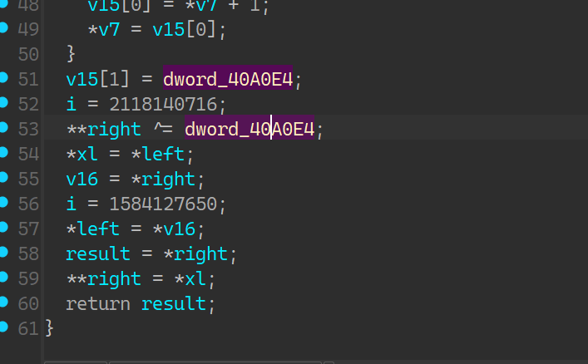Click the blue dot next to line 54
The image size is (588, 364).
[x=4, y=153]
